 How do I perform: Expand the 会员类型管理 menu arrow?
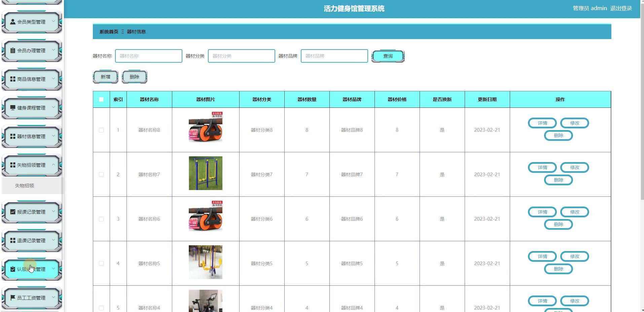(53, 22)
